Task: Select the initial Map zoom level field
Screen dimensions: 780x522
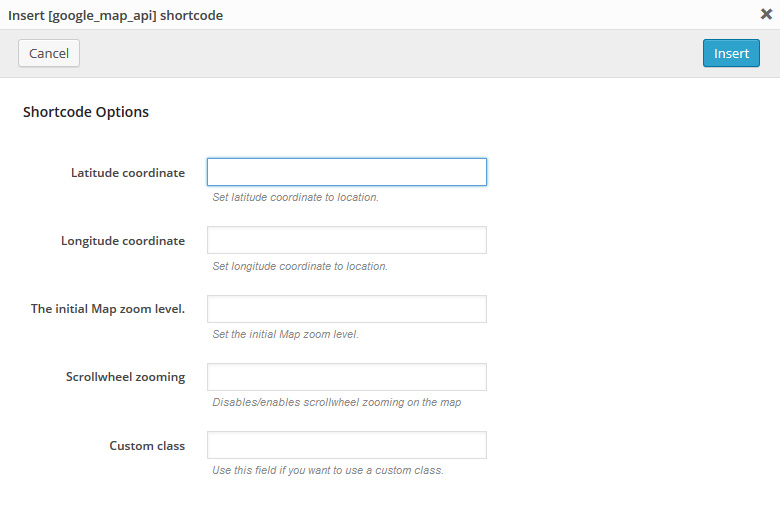Action: [x=347, y=309]
